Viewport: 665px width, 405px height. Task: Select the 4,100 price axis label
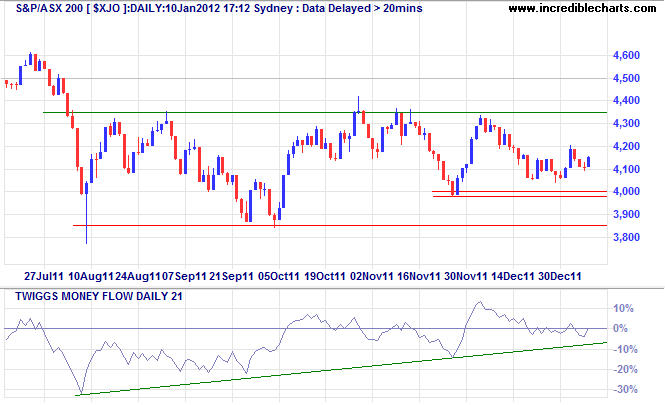(x=626, y=169)
